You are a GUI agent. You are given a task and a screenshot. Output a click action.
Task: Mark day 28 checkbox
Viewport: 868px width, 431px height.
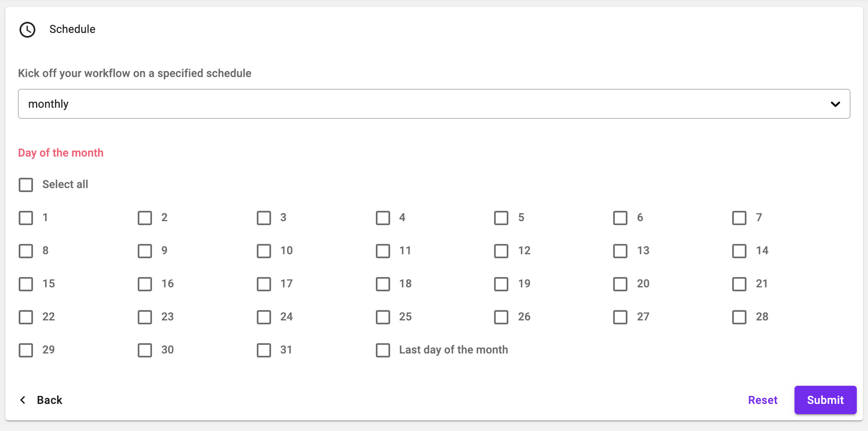pyautogui.click(x=739, y=317)
